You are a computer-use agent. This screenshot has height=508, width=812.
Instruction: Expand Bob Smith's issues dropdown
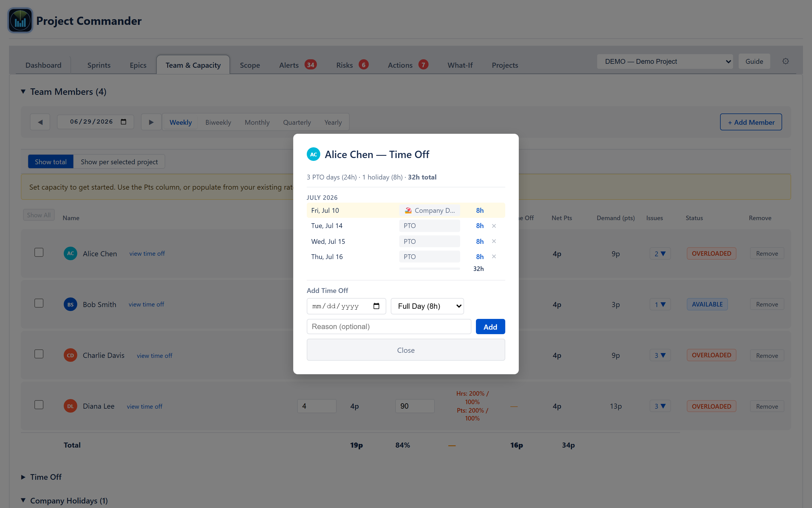click(660, 305)
